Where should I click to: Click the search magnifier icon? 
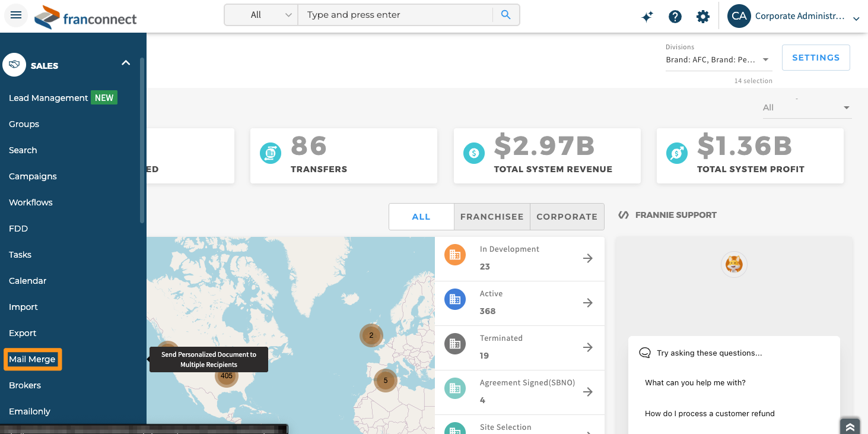pos(505,15)
